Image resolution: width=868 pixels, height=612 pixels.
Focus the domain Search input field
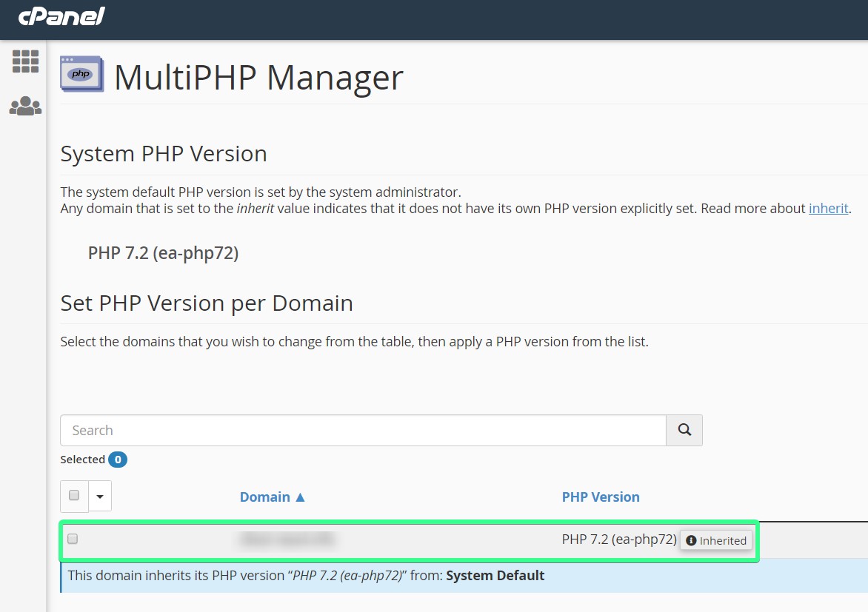click(x=363, y=431)
